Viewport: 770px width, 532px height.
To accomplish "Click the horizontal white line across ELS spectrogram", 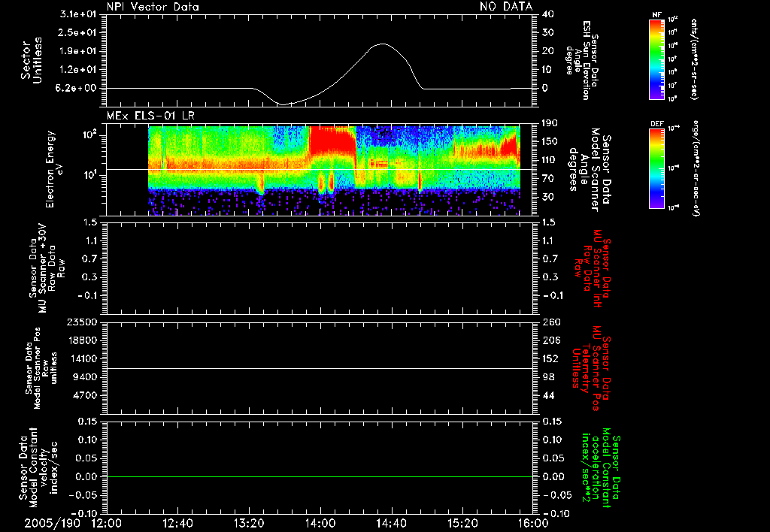I will (319, 169).
